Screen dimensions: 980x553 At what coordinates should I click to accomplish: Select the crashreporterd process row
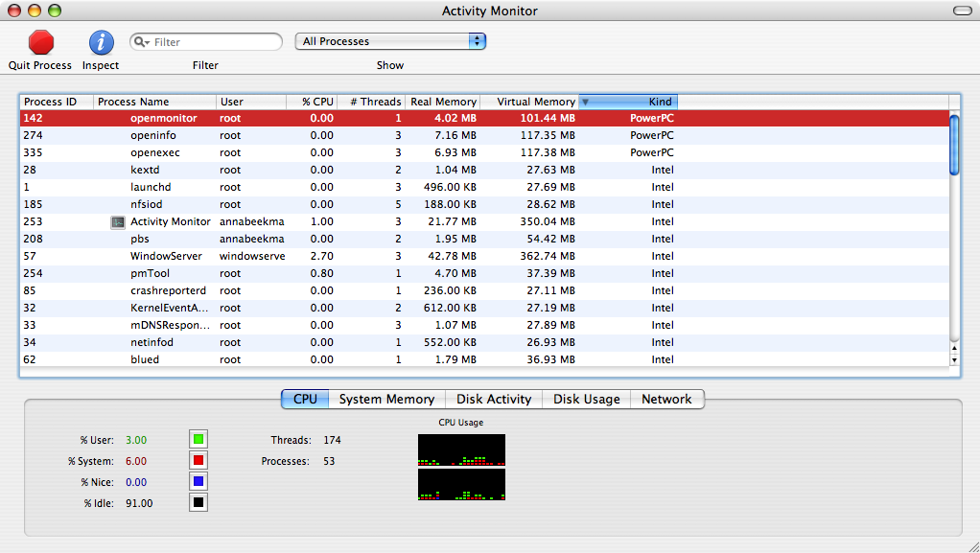tap(484, 291)
